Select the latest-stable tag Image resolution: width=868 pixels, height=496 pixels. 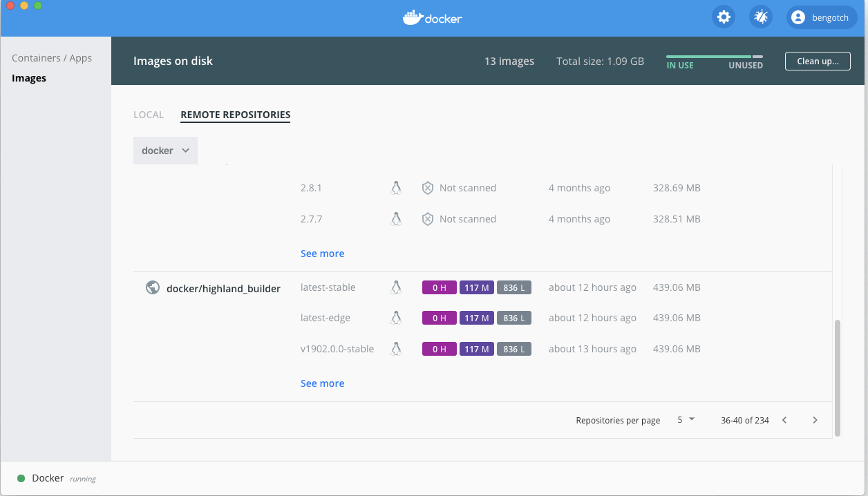tap(328, 287)
